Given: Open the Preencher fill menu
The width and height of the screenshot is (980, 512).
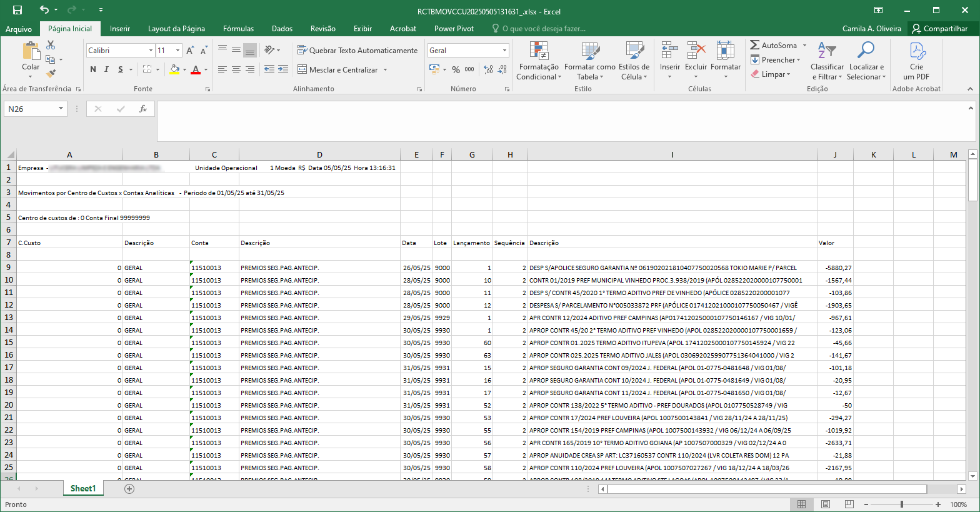Looking at the screenshot, I should tap(775, 59).
